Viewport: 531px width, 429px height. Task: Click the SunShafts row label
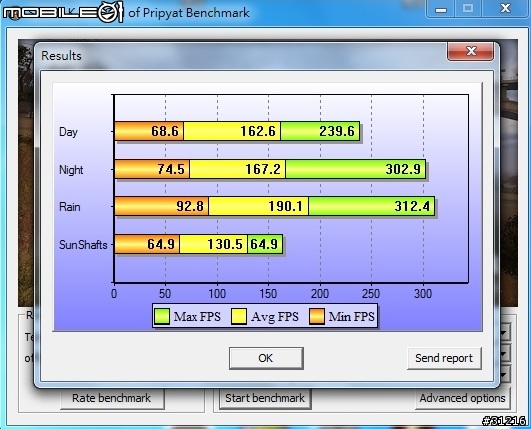83,245
